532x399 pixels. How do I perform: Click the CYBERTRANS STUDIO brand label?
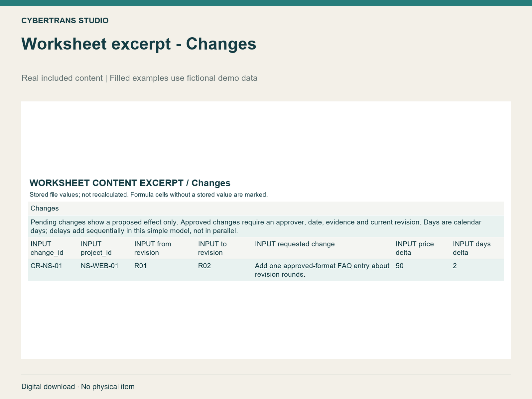pos(65,21)
